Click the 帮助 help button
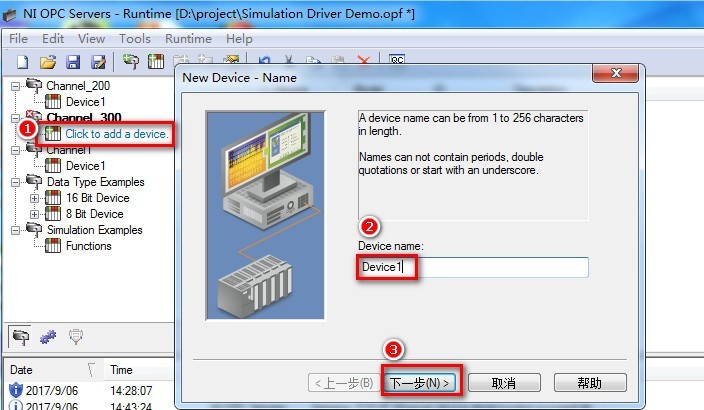The image size is (704, 410). tap(590, 383)
